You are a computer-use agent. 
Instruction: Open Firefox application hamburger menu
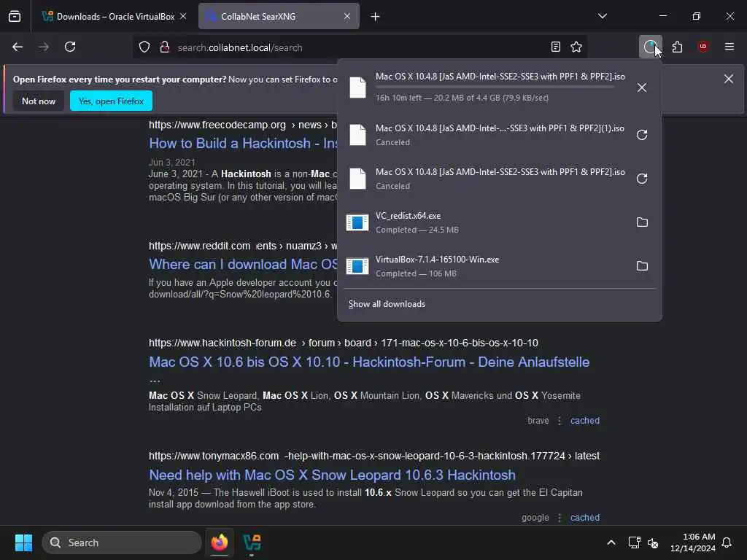[x=729, y=47]
